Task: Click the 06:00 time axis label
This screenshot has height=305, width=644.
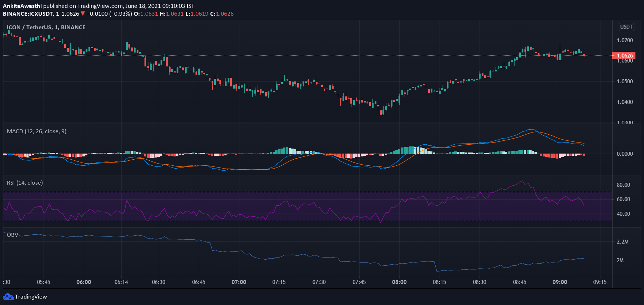Action: pyautogui.click(x=84, y=282)
